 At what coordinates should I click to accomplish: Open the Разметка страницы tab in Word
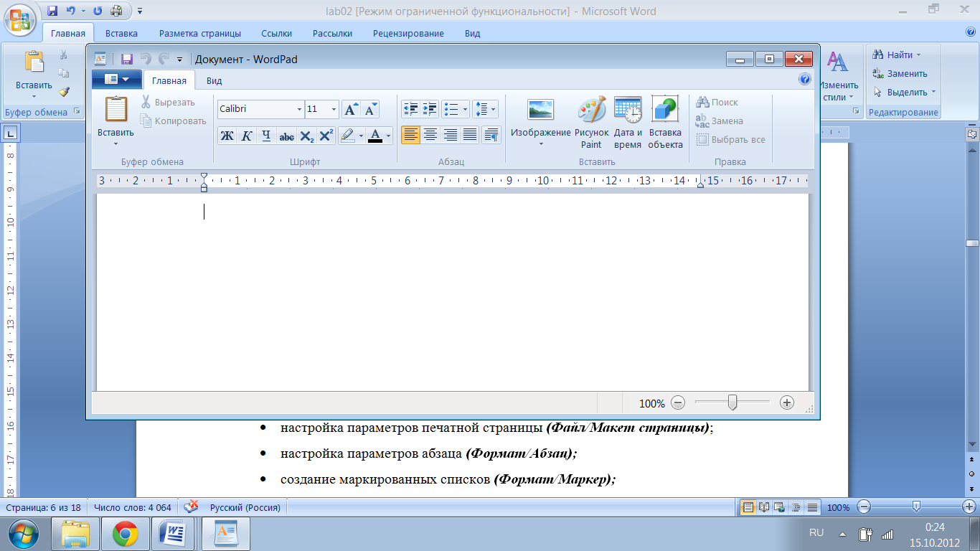[200, 33]
